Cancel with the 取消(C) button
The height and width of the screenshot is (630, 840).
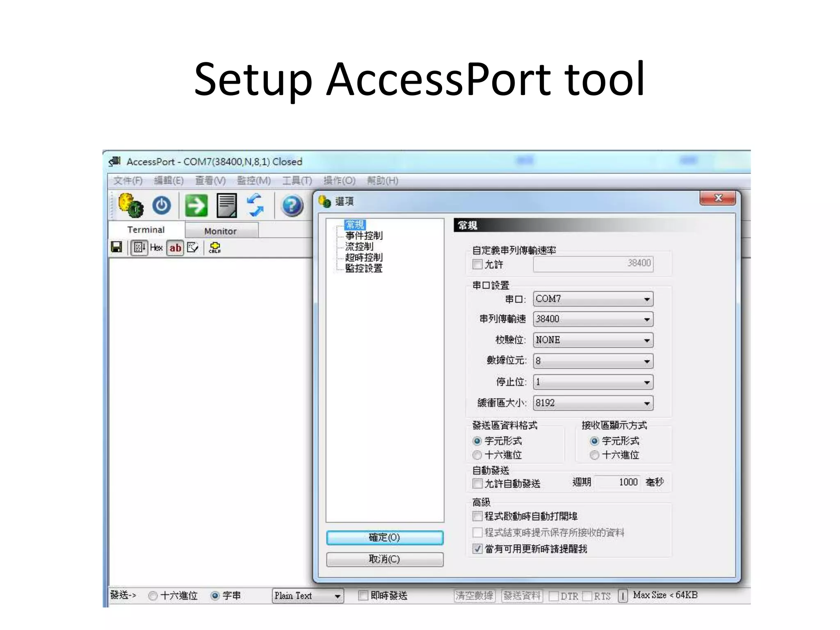(x=385, y=559)
